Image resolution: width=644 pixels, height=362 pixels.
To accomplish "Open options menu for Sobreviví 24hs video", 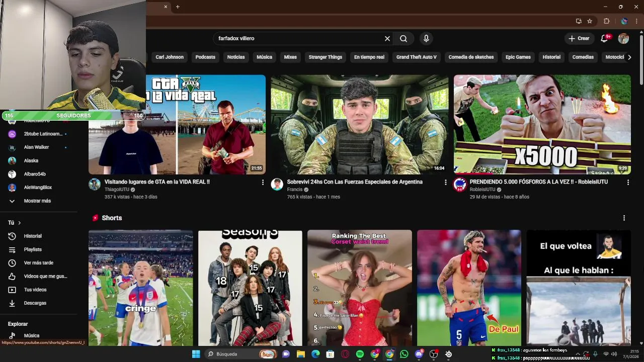I will 445,183.
